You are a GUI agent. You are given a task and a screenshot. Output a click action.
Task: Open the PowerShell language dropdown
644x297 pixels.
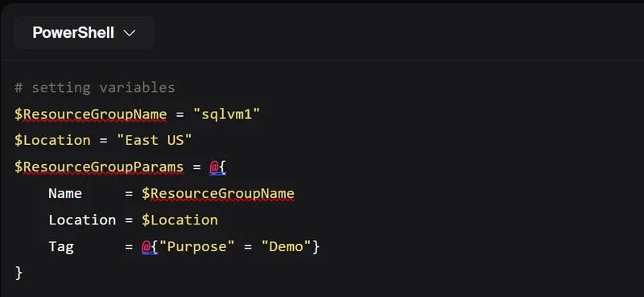pos(85,33)
